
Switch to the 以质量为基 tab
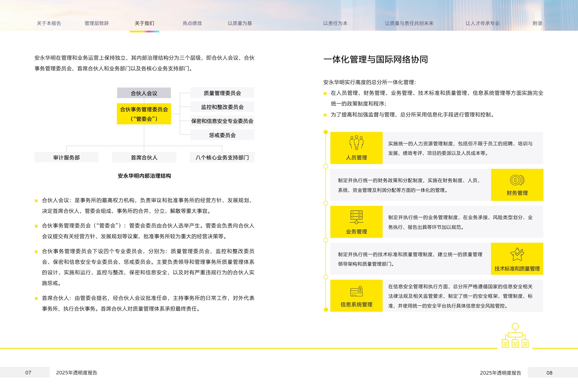[x=240, y=23]
